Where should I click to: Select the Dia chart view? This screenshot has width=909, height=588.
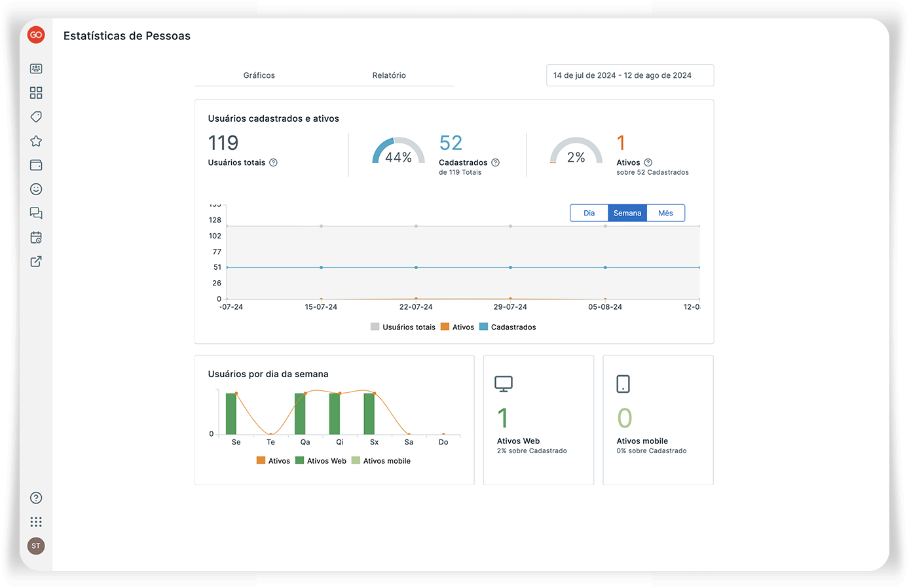coord(589,213)
